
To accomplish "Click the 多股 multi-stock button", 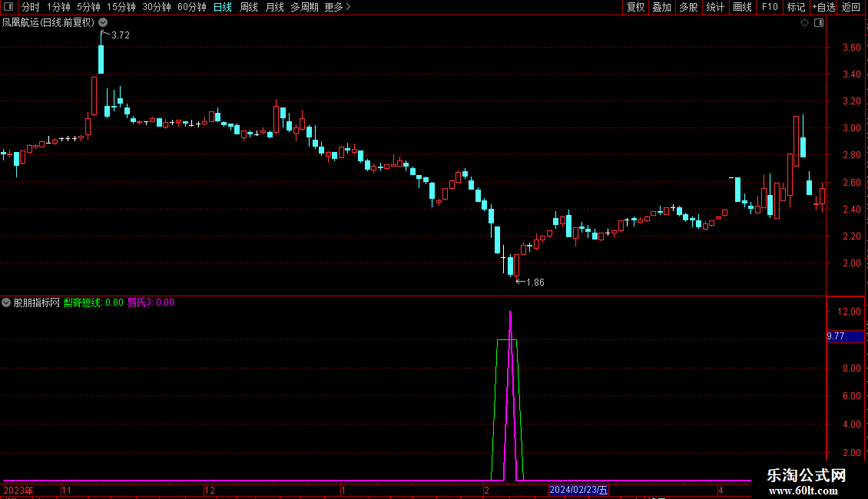I will 688,7.
